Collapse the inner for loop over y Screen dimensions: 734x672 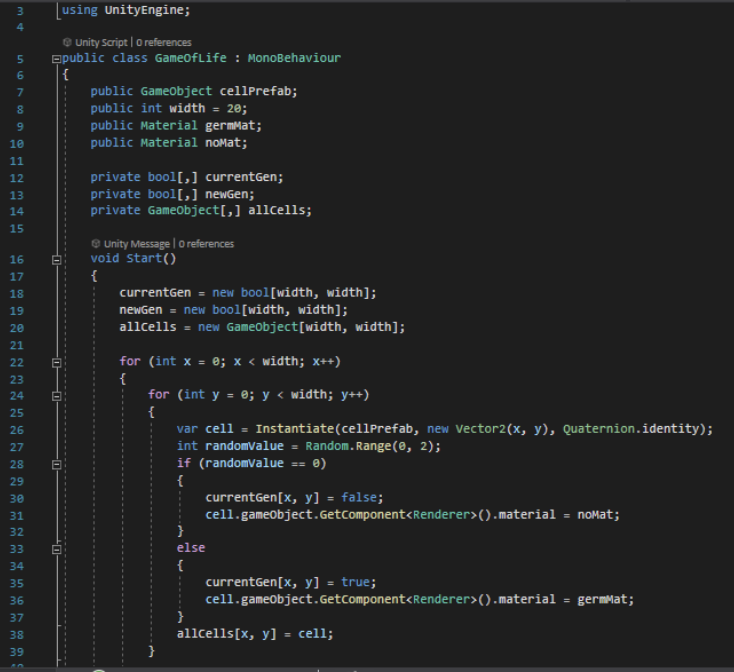[x=56, y=396]
